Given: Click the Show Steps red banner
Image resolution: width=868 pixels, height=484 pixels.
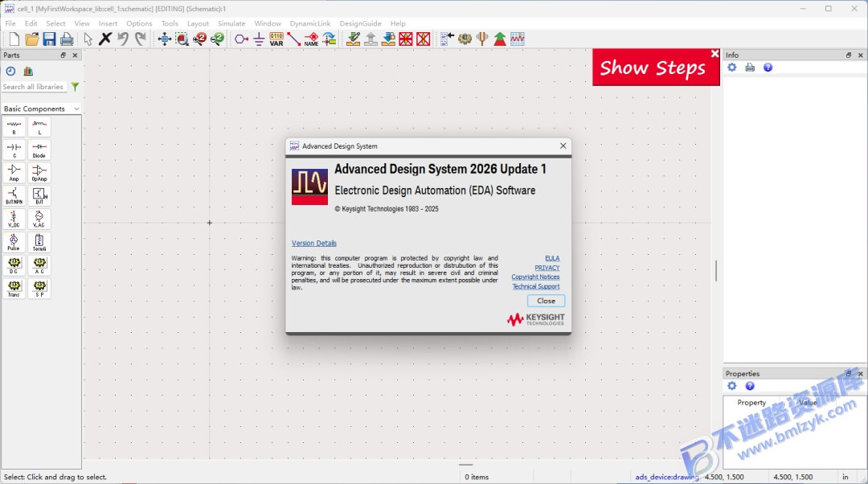Looking at the screenshot, I should coord(652,68).
